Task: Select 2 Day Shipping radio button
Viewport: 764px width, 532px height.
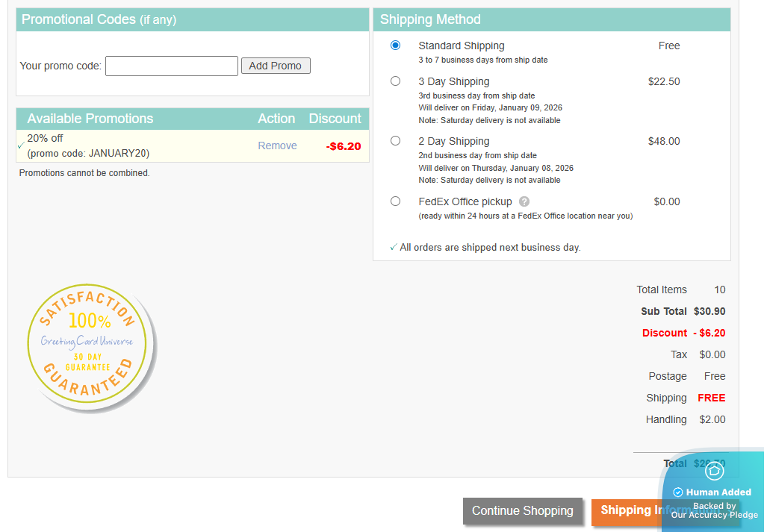Action: tap(395, 141)
